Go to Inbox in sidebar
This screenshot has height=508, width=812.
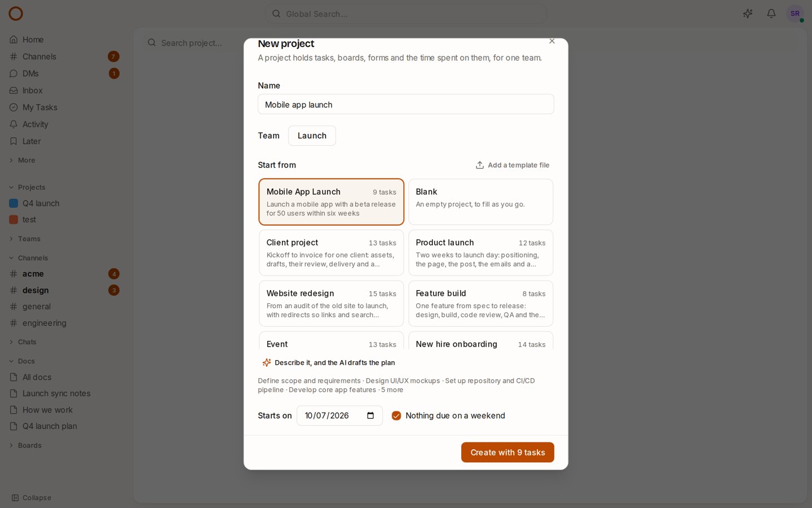point(65,90)
